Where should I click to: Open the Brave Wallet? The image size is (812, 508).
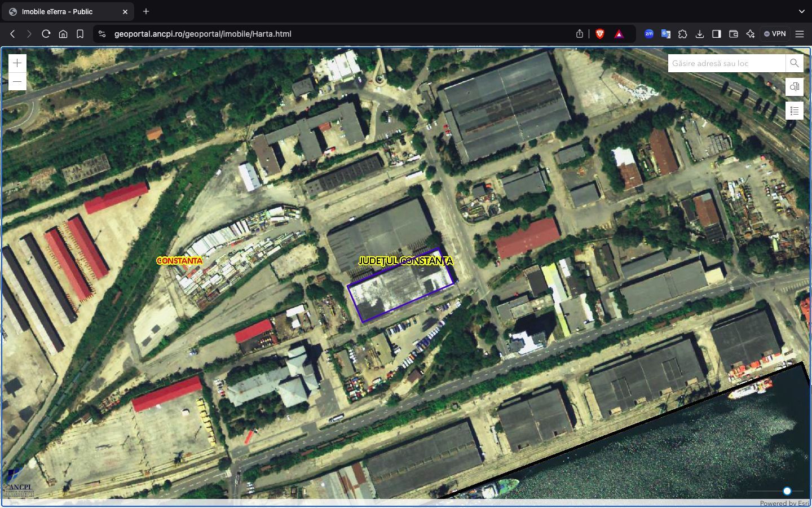(733, 34)
